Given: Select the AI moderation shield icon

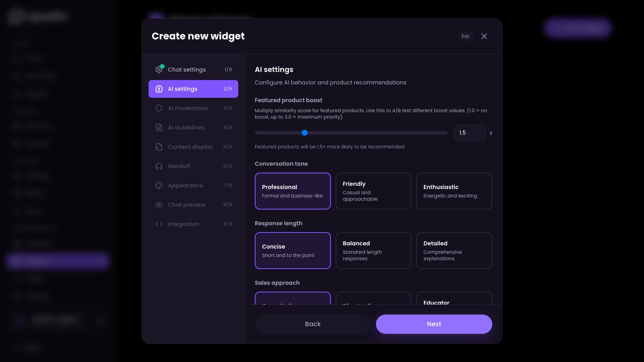Looking at the screenshot, I should [159, 108].
